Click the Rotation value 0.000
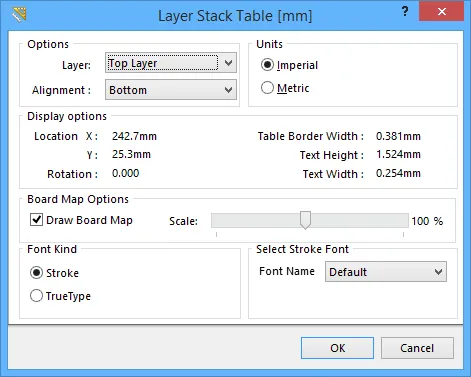The height and width of the screenshot is (377, 471). pyautogui.click(x=125, y=173)
